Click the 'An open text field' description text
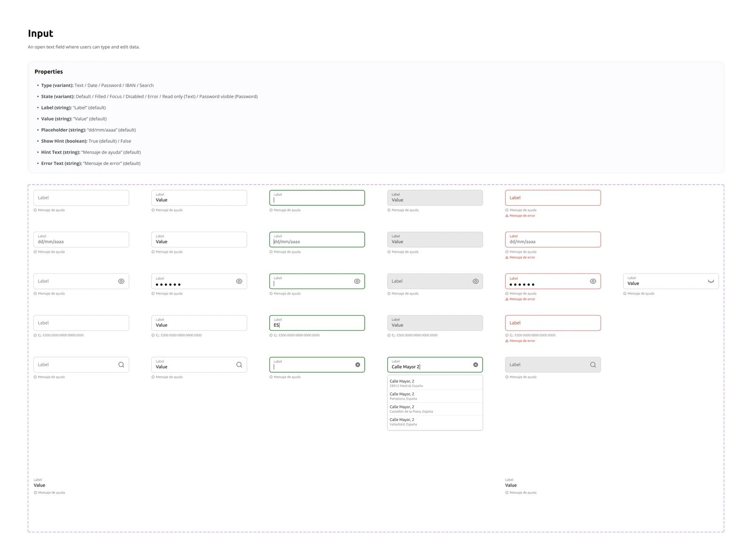 [x=84, y=47]
